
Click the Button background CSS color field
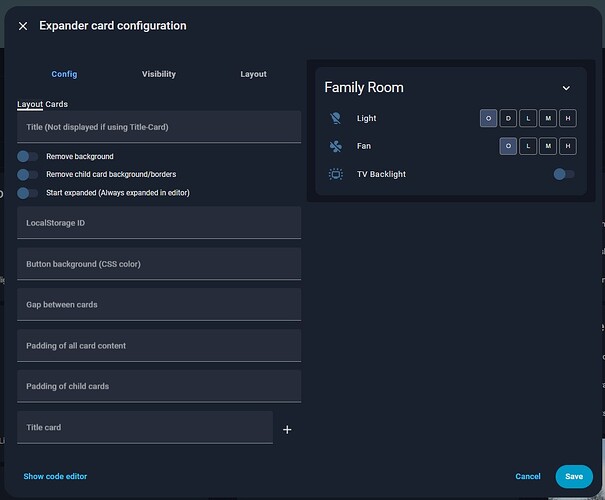[159, 264]
